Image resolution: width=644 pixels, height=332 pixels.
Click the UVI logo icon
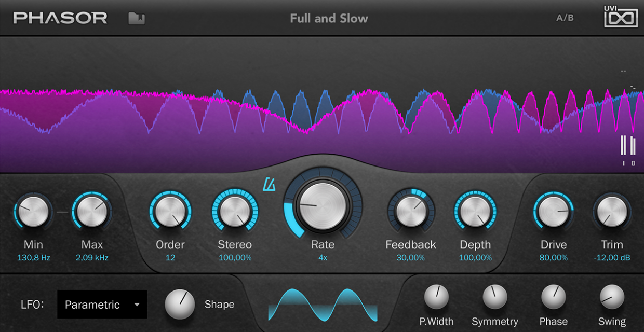point(621,18)
